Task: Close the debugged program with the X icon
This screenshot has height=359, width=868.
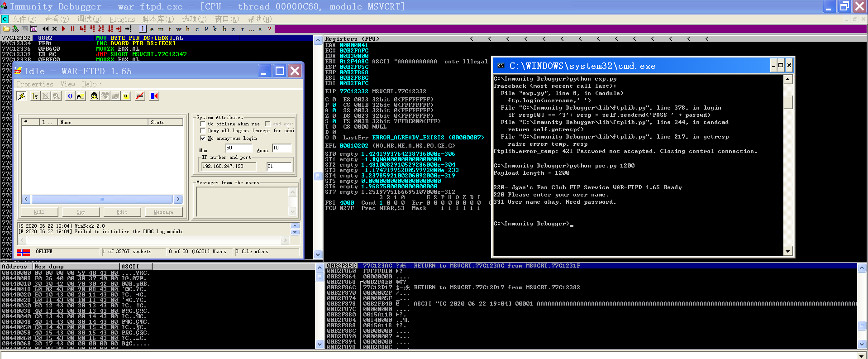Action: (x=54, y=29)
